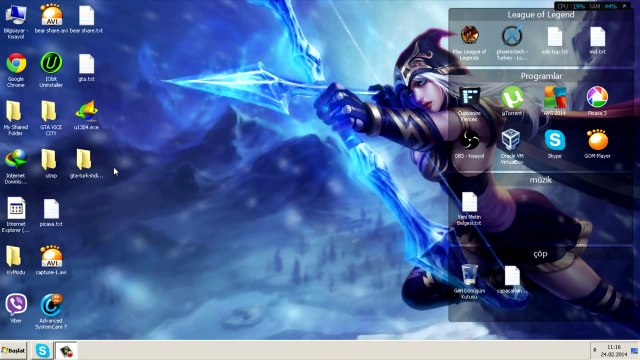Launch µTorrent from Programlar fence
The image size is (640, 360).
pos(512,101)
